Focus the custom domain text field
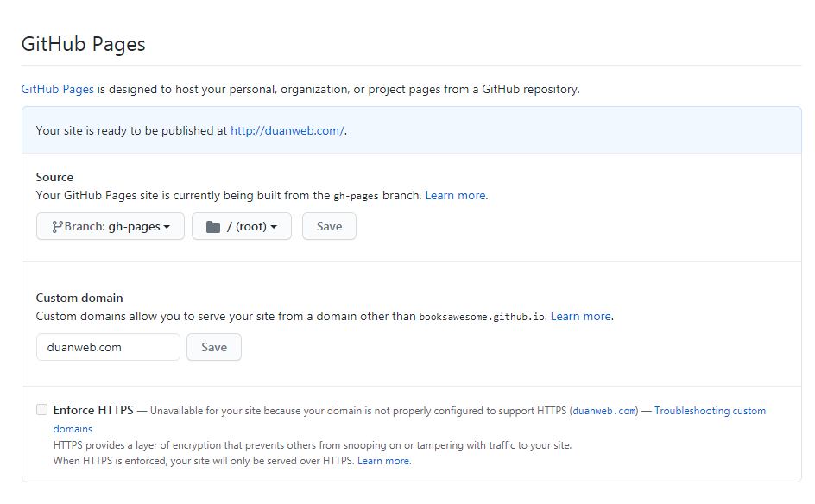This screenshot has height=504, width=815. (108, 347)
